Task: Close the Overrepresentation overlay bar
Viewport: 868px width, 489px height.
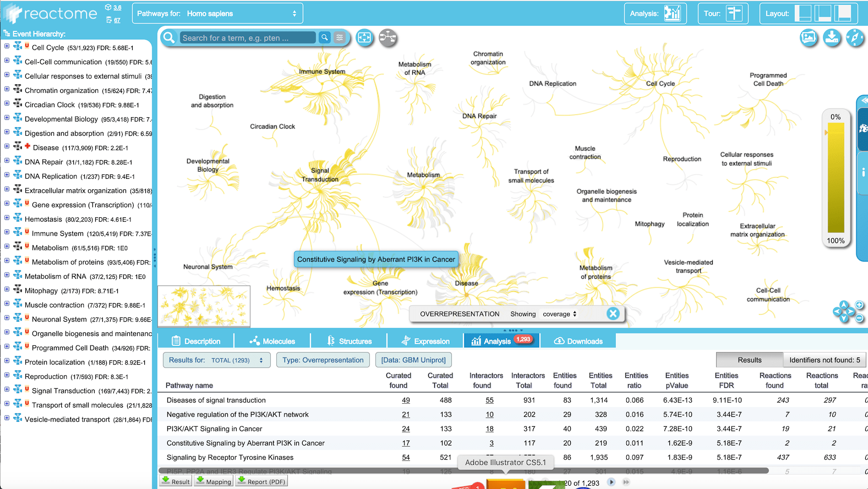Action: [613, 314]
